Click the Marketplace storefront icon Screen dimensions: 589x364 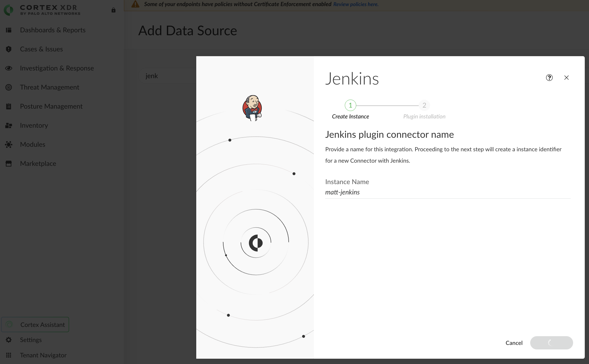click(x=9, y=164)
